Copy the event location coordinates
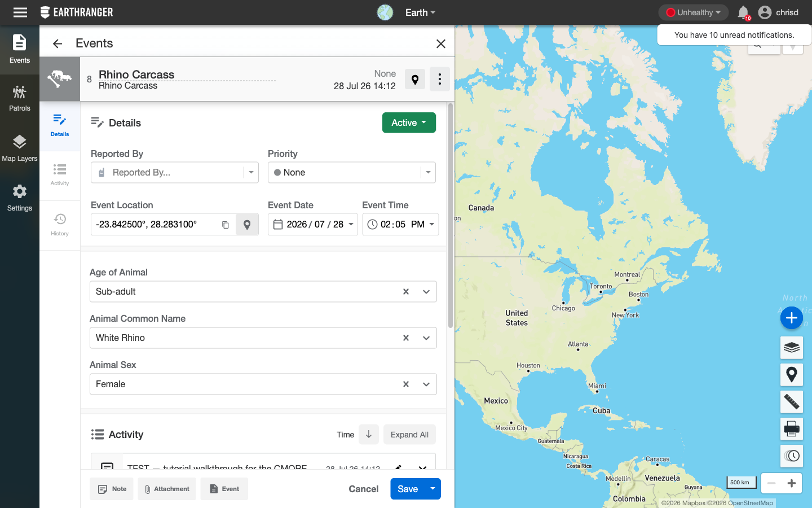 (x=226, y=225)
